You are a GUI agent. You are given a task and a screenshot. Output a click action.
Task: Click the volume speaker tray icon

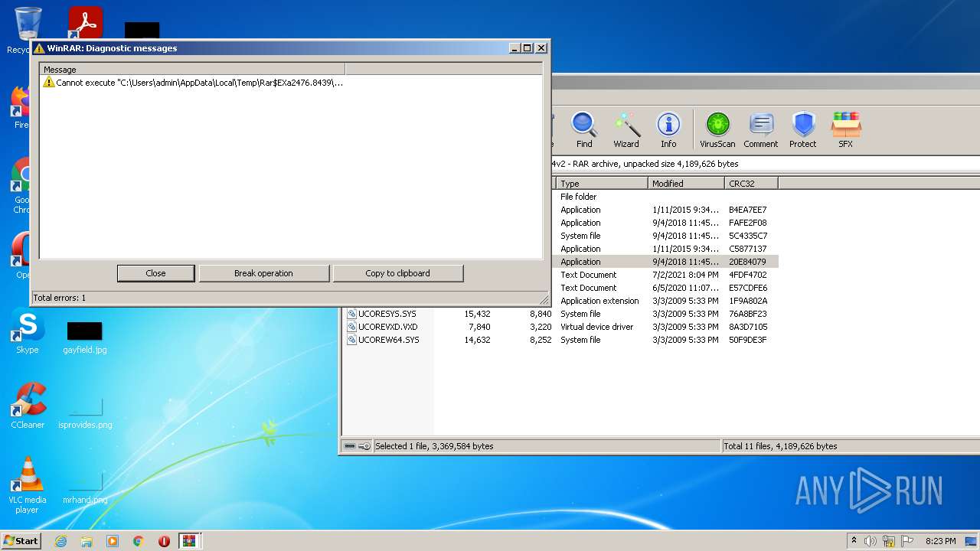pyautogui.click(x=871, y=541)
